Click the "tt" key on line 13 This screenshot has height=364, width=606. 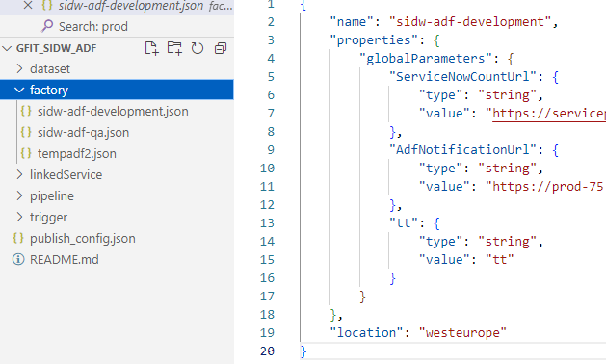tap(404, 223)
